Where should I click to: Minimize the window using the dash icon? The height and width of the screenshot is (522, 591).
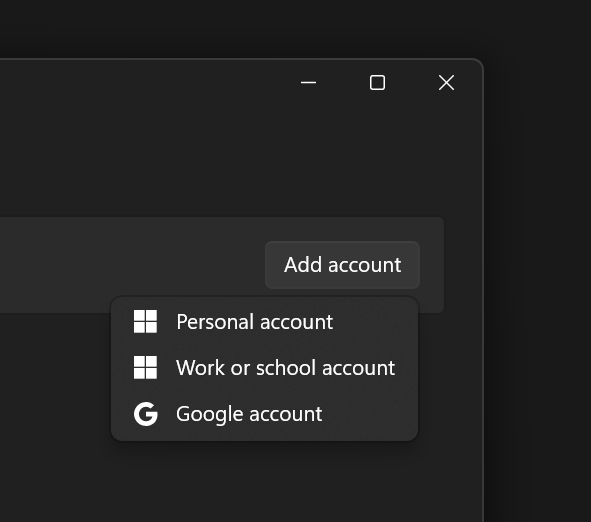(x=308, y=83)
